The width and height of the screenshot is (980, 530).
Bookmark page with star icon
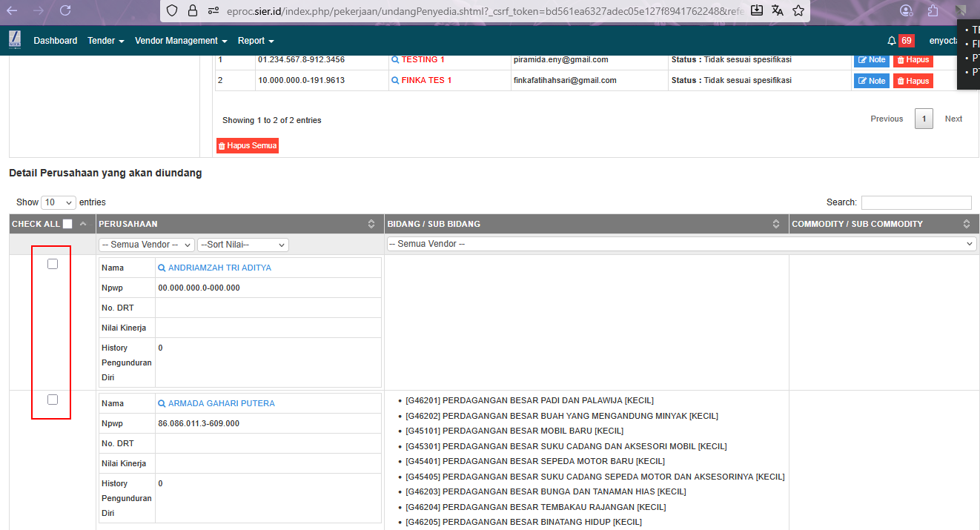tap(798, 10)
